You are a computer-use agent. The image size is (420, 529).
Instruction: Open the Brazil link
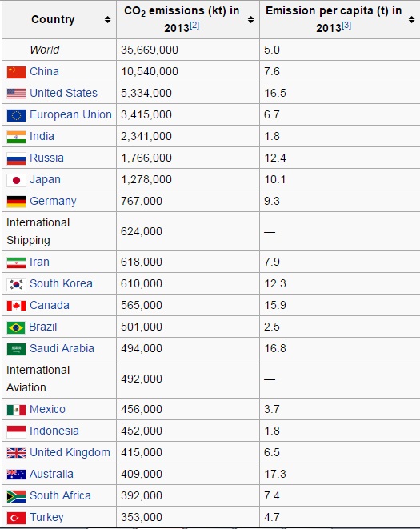pos(43,327)
